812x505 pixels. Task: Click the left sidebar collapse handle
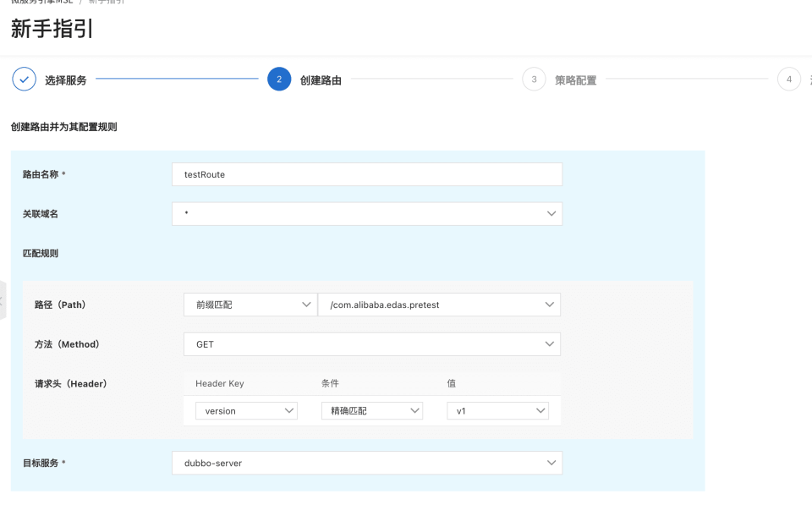[x=3, y=300]
